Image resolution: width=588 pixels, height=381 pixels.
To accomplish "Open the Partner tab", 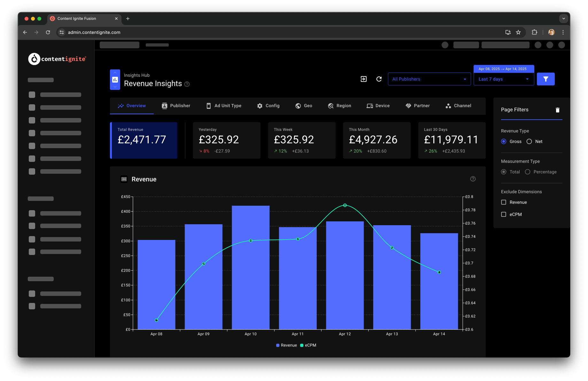I will click(x=418, y=106).
